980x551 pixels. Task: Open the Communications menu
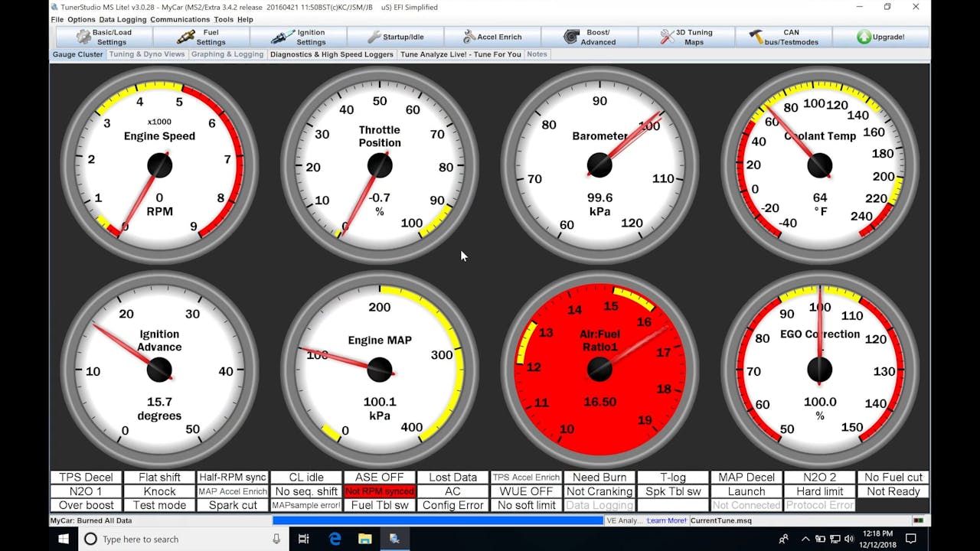(180, 19)
